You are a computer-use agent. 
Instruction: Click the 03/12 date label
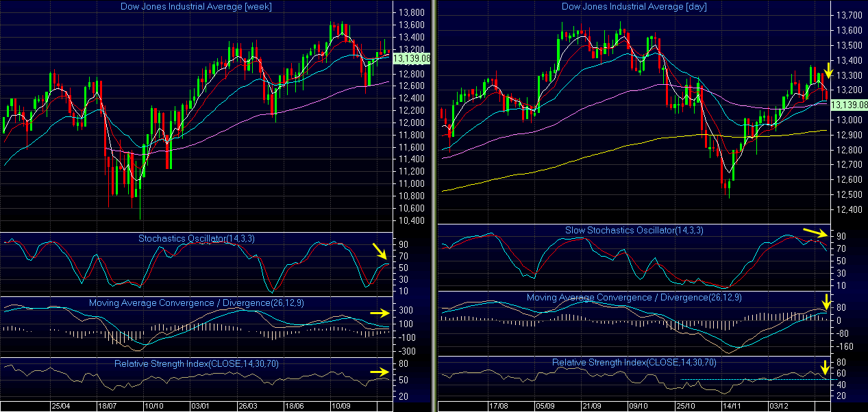click(x=778, y=405)
